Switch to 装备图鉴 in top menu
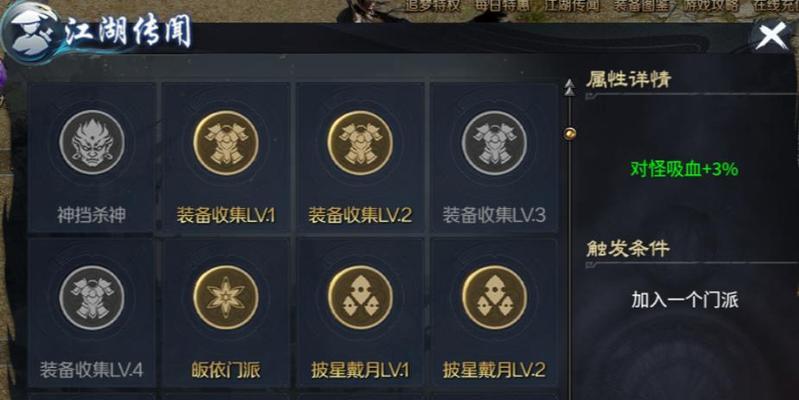The width and height of the screenshot is (799, 400). pyautogui.click(x=640, y=6)
